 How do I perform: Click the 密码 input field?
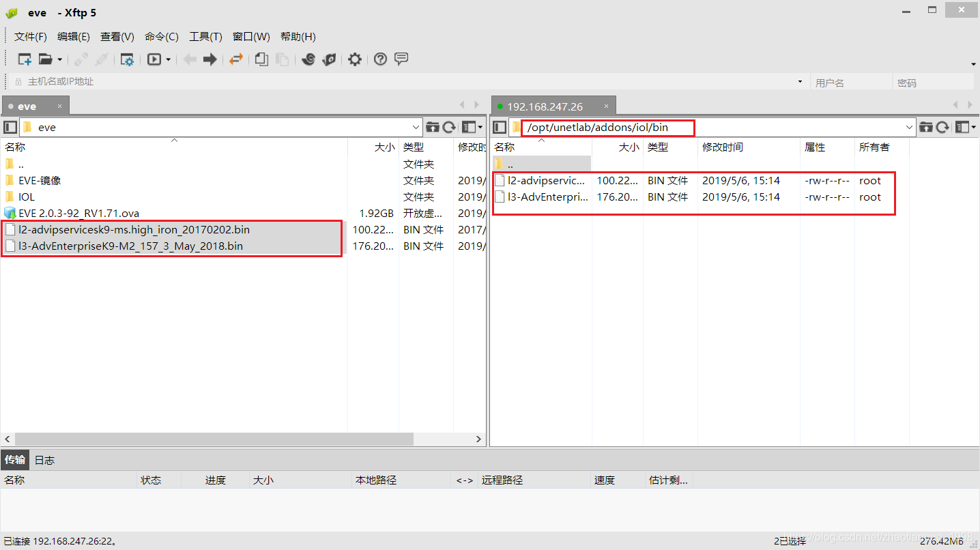[933, 83]
